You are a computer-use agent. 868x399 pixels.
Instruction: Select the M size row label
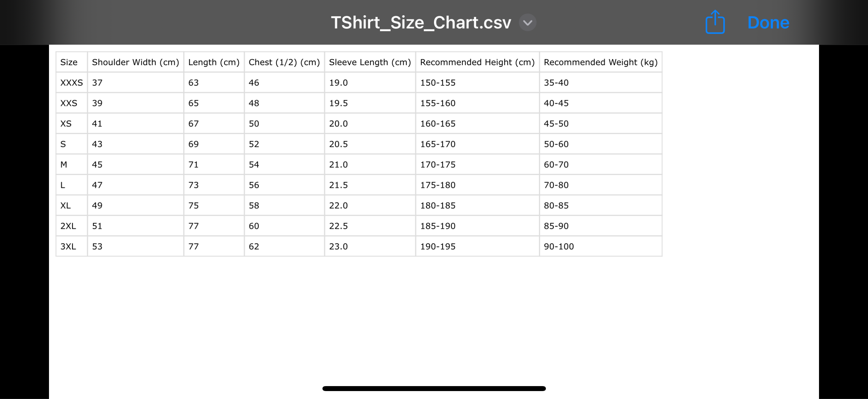pyautogui.click(x=64, y=165)
